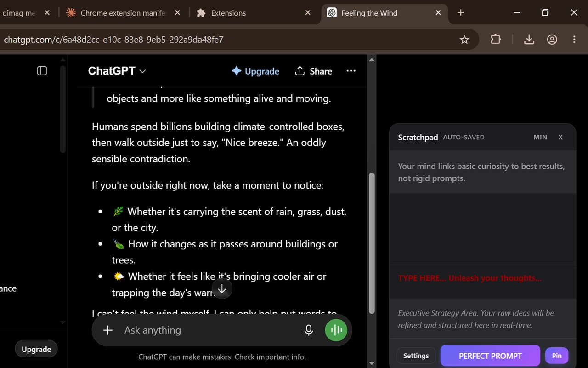This screenshot has height=368, width=588.
Task: Focus the Ask anything message field
Action: pyautogui.click(x=207, y=330)
